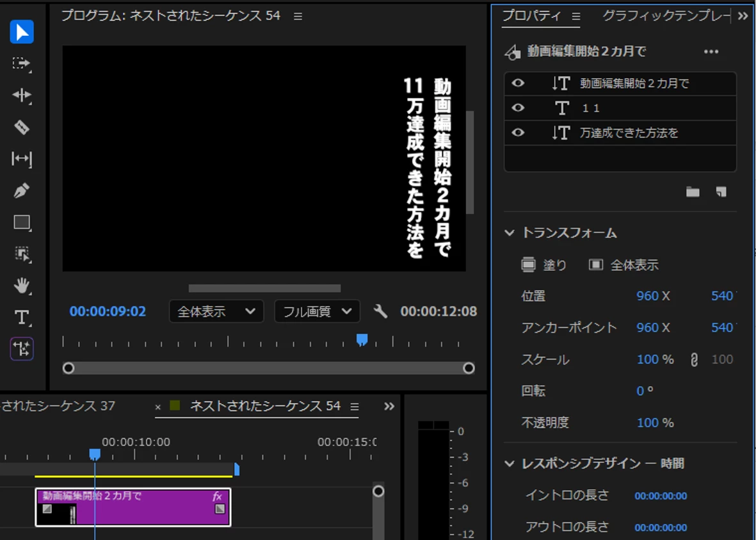Select the ネストされたシーケンス 54 timeline tab
The width and height of the screenshot is (756, 540).
(265, 406)
